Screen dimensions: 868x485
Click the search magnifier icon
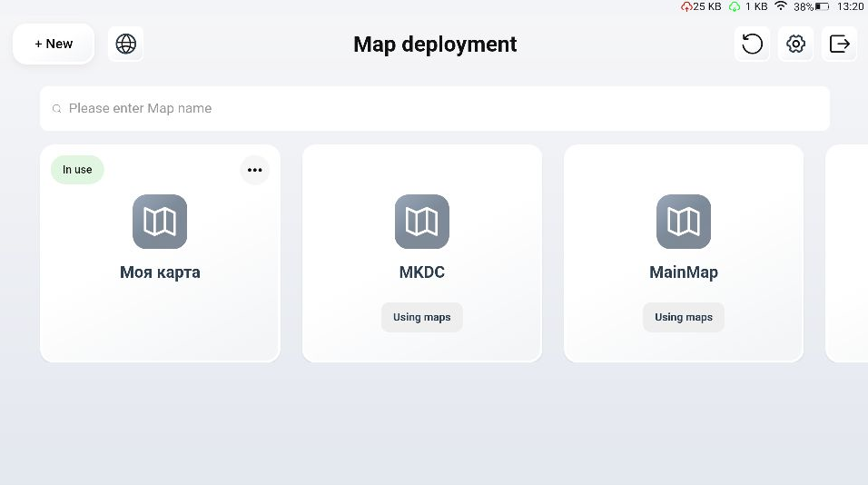(57, 109)
